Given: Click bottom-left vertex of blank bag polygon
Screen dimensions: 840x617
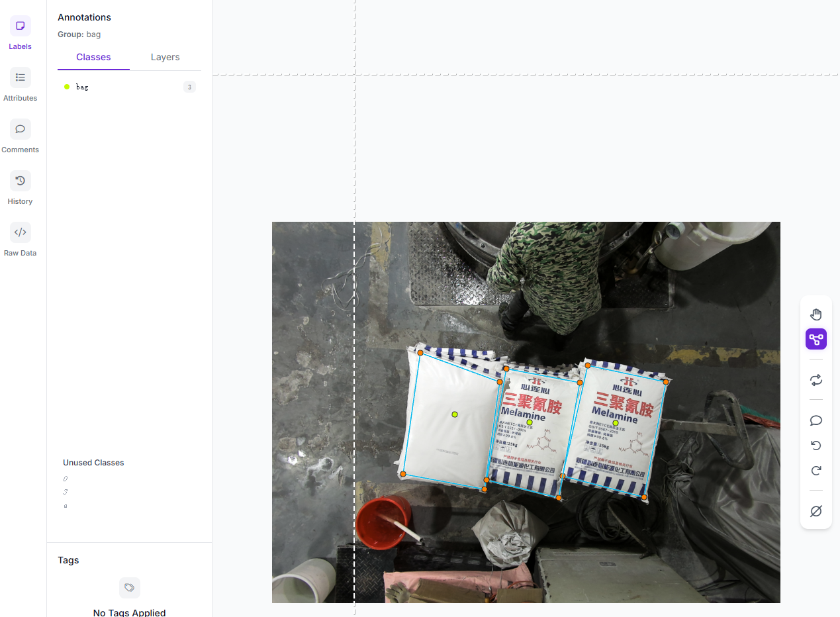Looking at the screenshot, I should click(403, 474).
